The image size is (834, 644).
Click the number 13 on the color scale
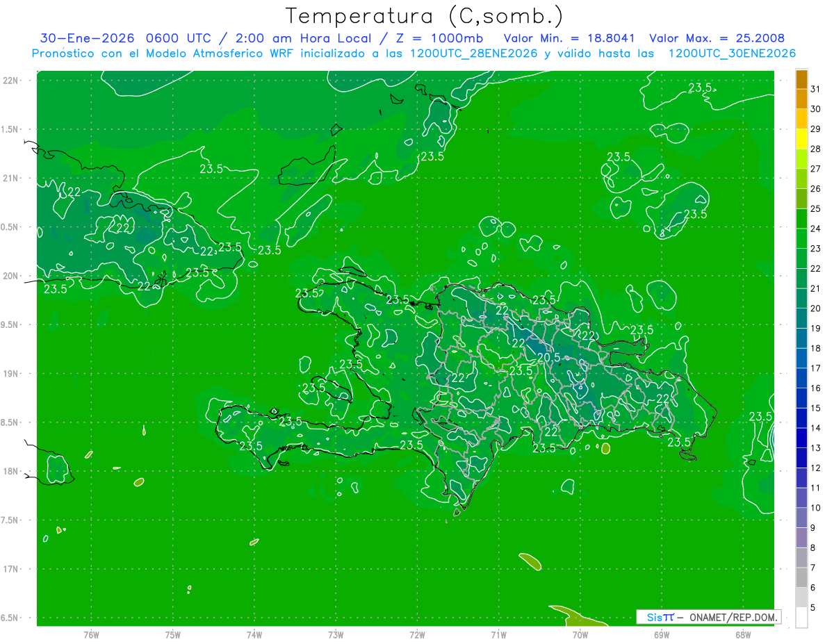815,448
